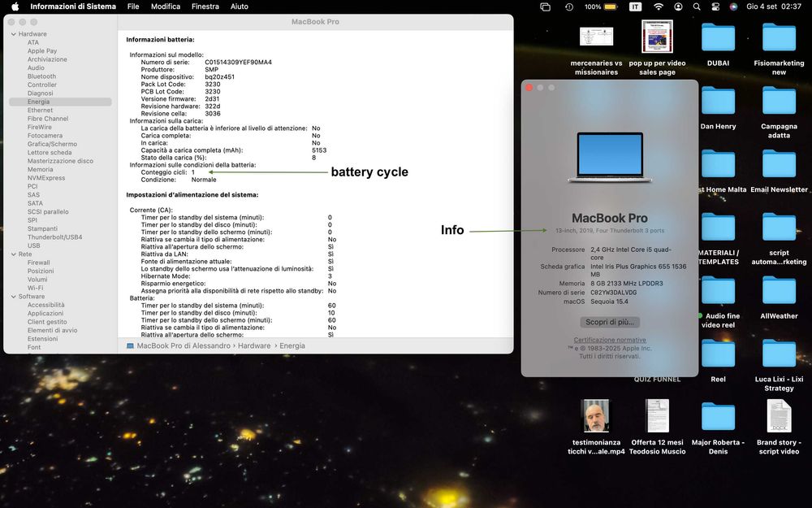Image resolution: width=812 pixels, height=508 pixels.
Task: Select pop up per video sales page thumbnail
Action: pyautogui.click(x=657, y=37)
